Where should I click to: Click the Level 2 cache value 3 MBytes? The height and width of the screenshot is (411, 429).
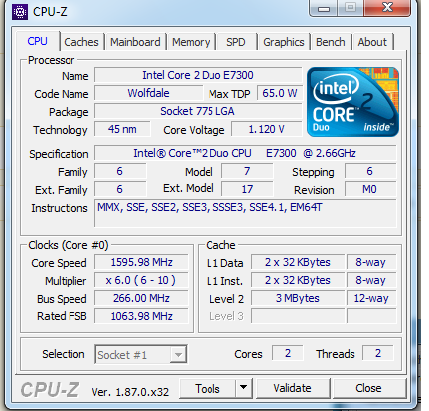[x=298, y=298]
